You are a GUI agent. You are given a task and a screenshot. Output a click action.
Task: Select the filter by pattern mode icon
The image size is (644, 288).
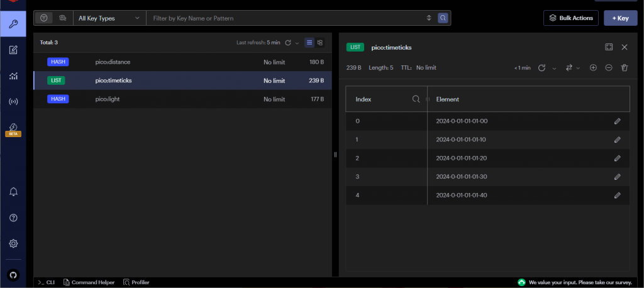pyautogui.click(x=44, y=18)
